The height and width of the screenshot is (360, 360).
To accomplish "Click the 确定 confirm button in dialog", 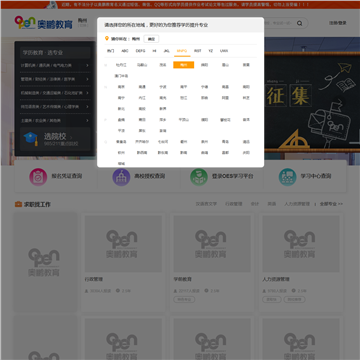I will tap(151, 39).
